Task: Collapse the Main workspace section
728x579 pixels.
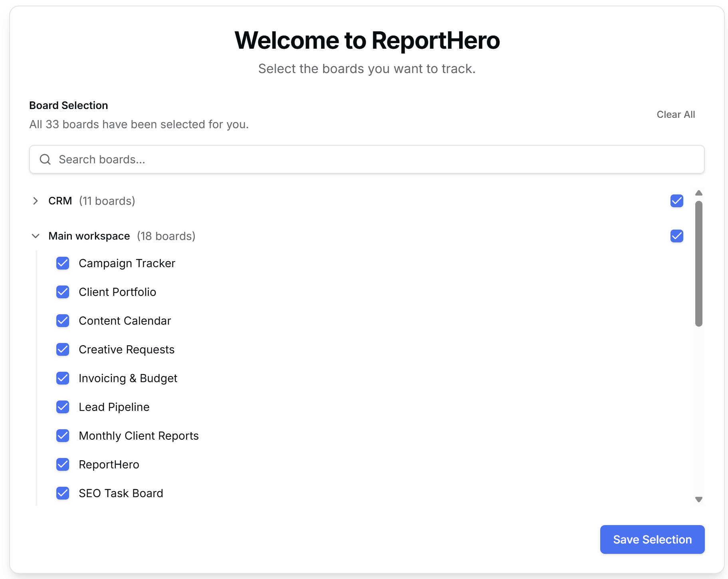Action: (36, 236)
